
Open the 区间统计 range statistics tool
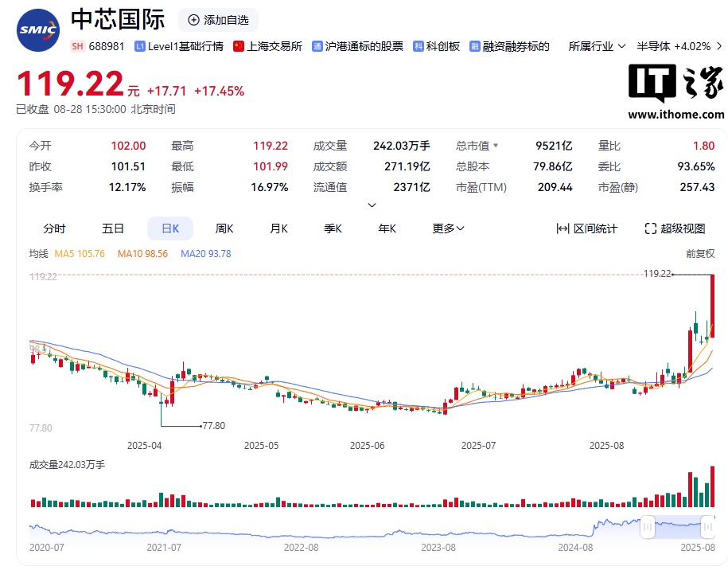coord(586,228)
